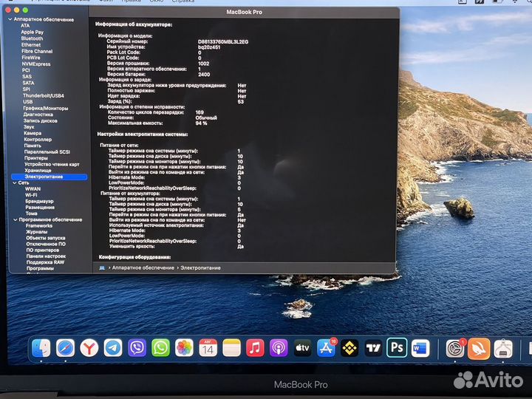The height and width of the screenshot is (399, 532).
Task: Select the highlighted Электропитание sidebar item
Action: click(x=50, y=177)
